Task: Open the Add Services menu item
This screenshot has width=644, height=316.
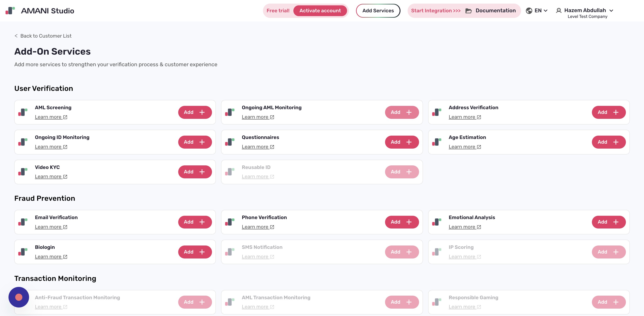Action: click(378, 11)
